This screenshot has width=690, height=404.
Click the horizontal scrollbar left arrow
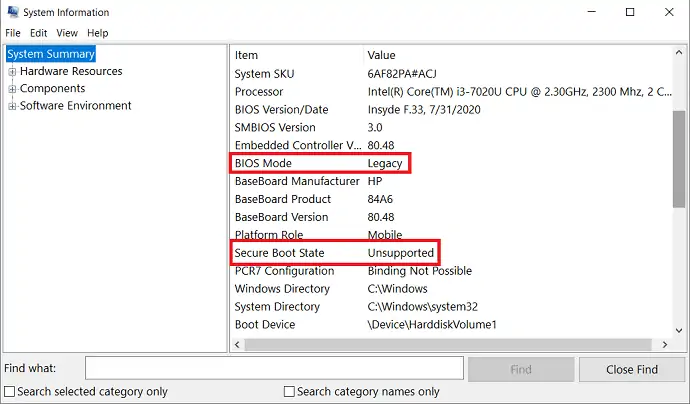(237, 345)
